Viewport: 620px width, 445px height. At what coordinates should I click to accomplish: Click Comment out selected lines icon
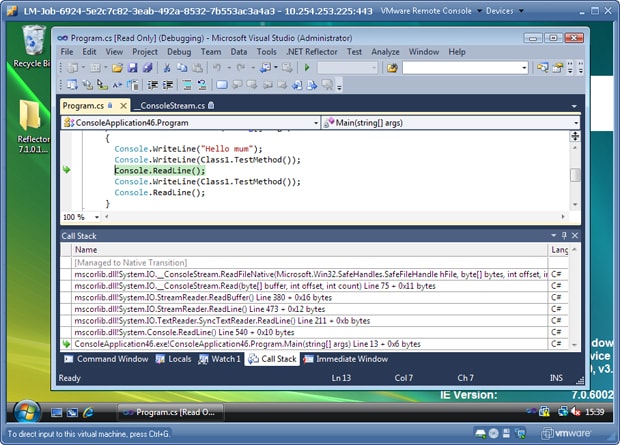pos(187,85)
